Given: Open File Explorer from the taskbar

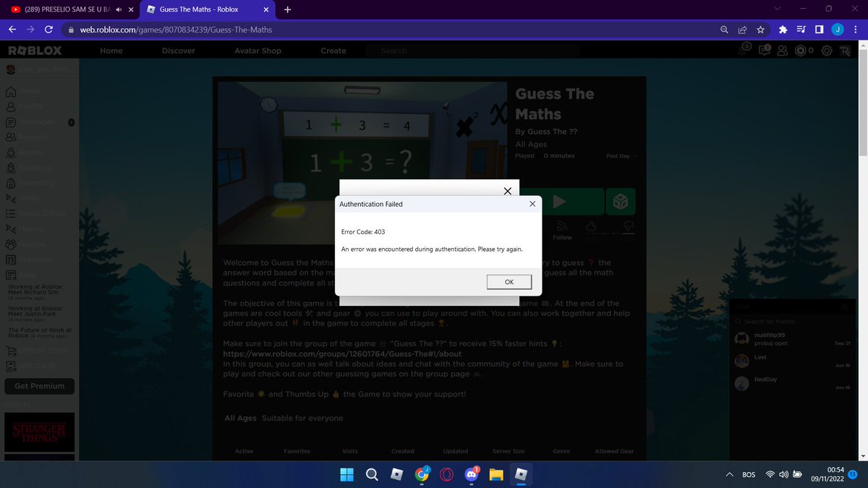Looking at the screenshot, I should click(496, 474).
